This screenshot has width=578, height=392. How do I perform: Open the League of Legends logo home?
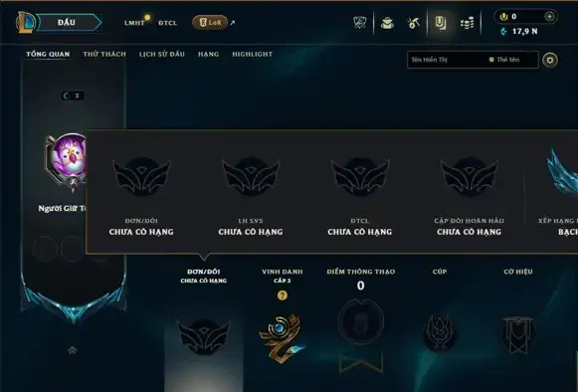click(x=25, y=22)
